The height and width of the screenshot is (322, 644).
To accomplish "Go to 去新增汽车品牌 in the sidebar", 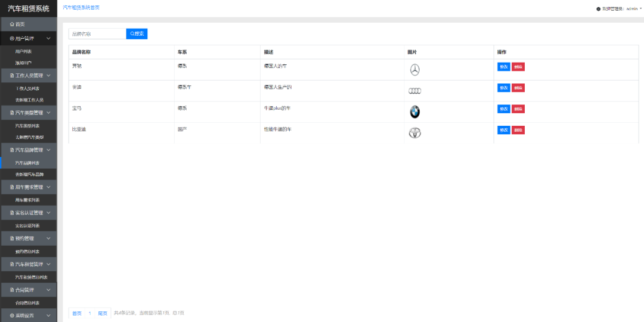I will [x=30, y=175].
